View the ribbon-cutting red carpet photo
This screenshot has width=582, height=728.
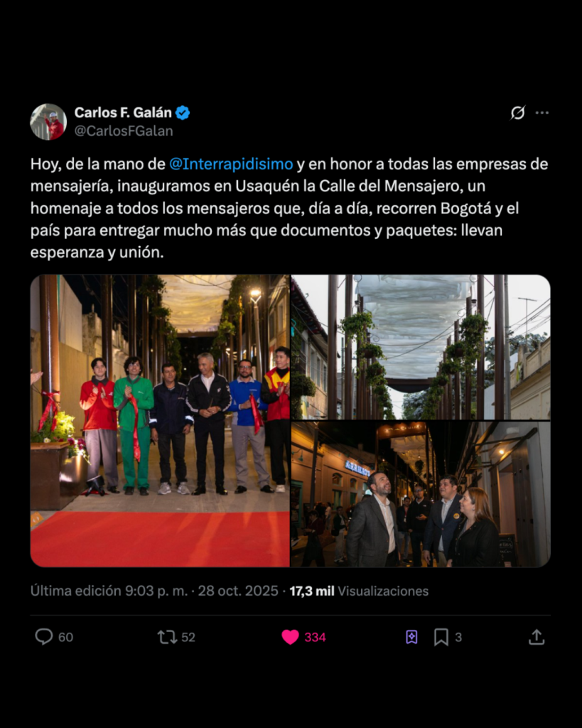160,421
